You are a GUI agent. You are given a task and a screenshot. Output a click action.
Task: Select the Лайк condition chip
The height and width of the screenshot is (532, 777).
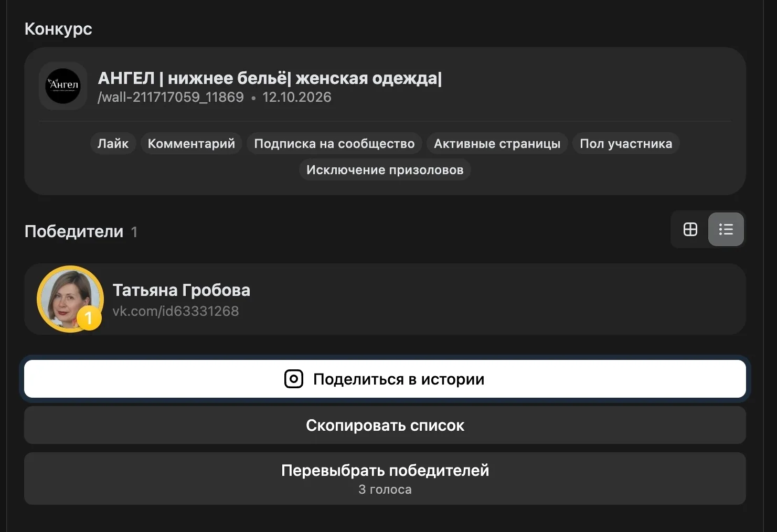tap(113, 143)
